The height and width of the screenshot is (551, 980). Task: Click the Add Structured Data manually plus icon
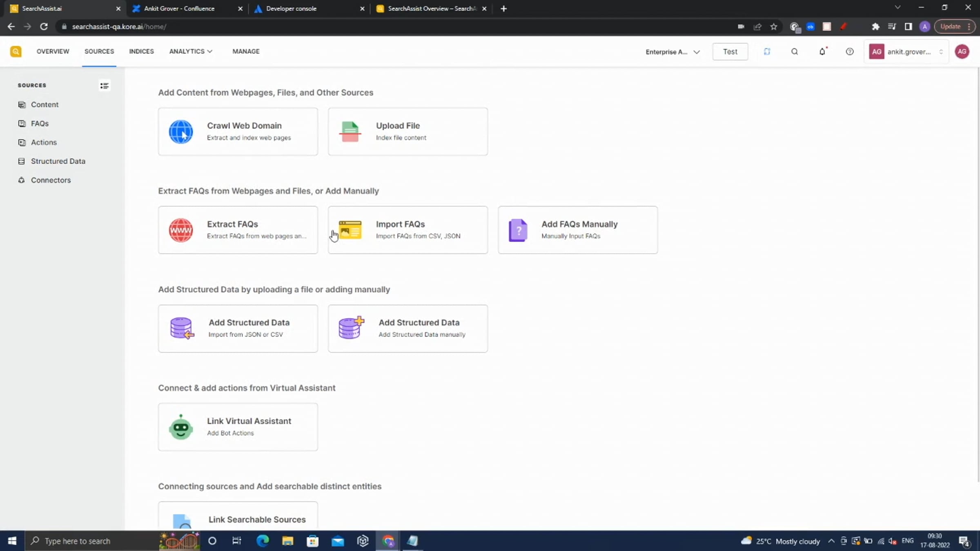pos(351,327)
